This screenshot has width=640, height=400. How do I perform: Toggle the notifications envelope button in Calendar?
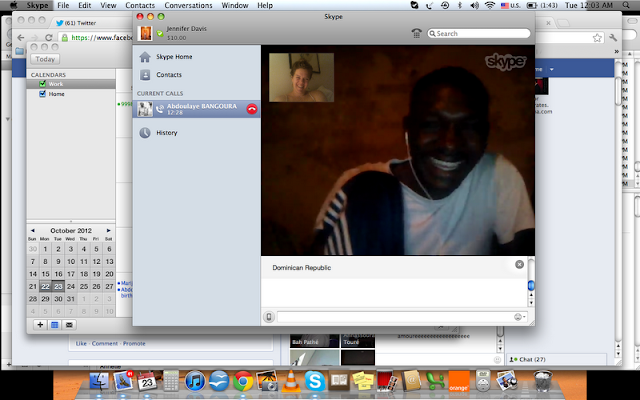click(x=69, y=325)
